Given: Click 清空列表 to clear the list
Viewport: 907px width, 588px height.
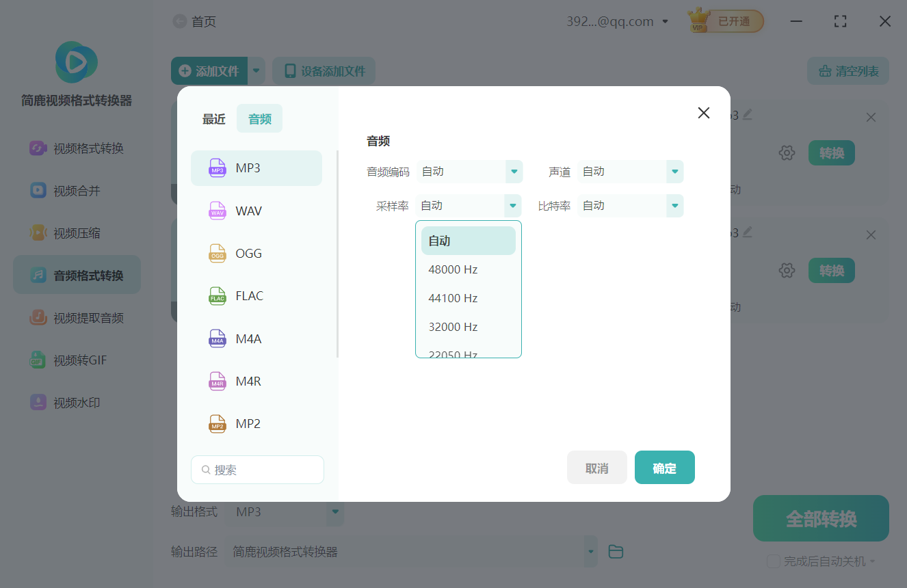Looking at the screenshot, I should tap(847, 70).
